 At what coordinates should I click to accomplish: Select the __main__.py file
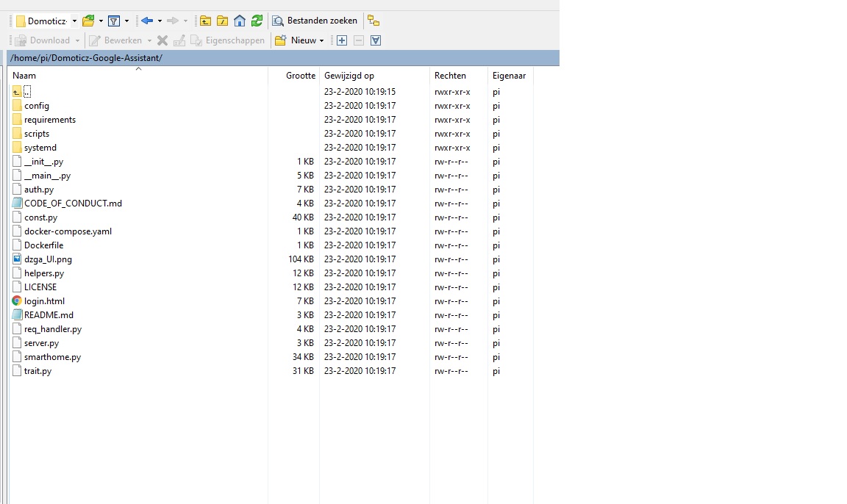(x=48, y=176)
